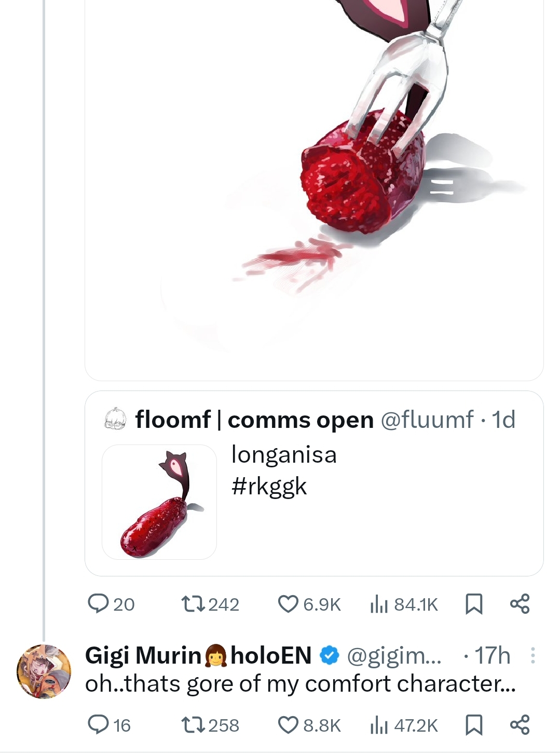Open the quoted longanisa image thumbnail

coord(159,502)
